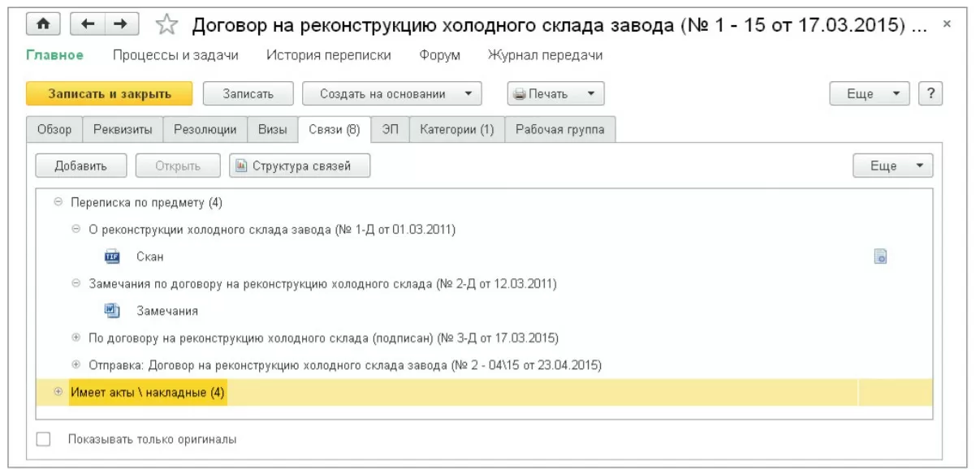Viewport: 980px width, 469px height.
Task: Open Создать на основании dropdown
Action: 392,93
